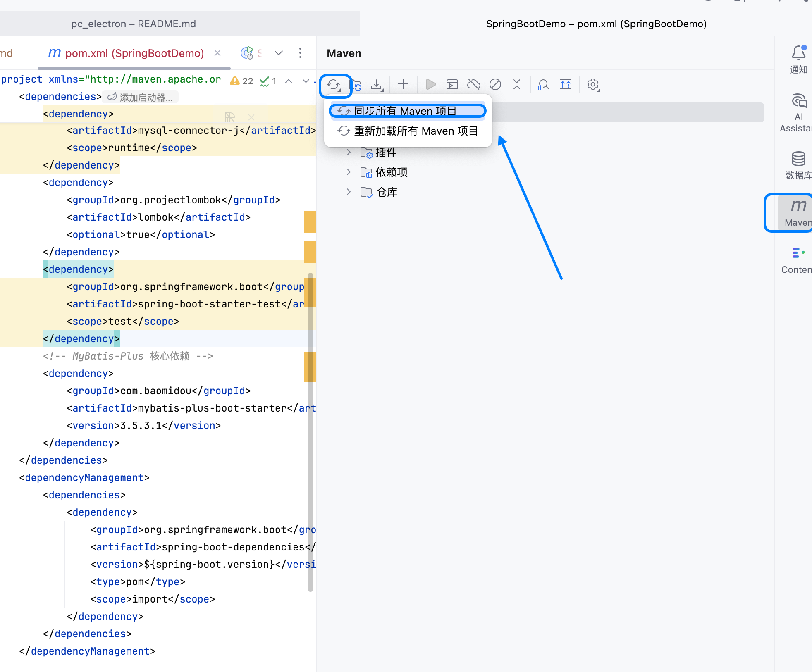Click the add Maven project plus icon
The width and height of the screenshot is (812, 672).
(403, 85)
